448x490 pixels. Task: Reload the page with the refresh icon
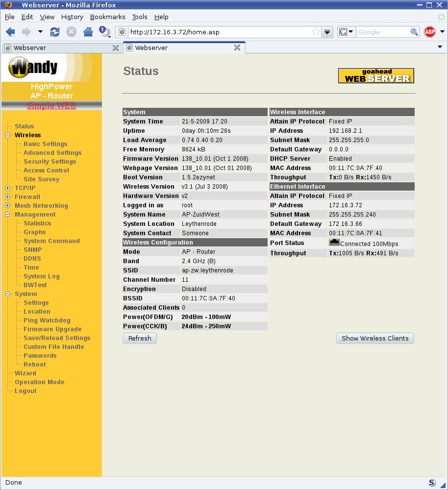55,32
